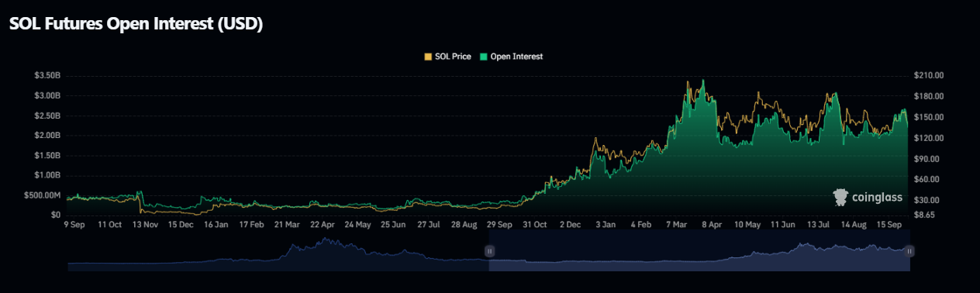Click the 24 May date label

(x=358, y=225)
